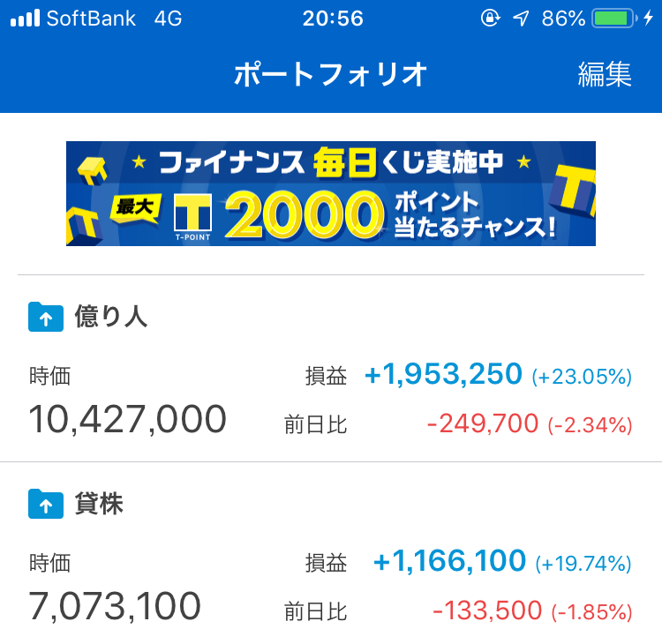The image size is (662, 644).
Task: Open the 億り人 portfolio folder icon
Action: (46, 317)
